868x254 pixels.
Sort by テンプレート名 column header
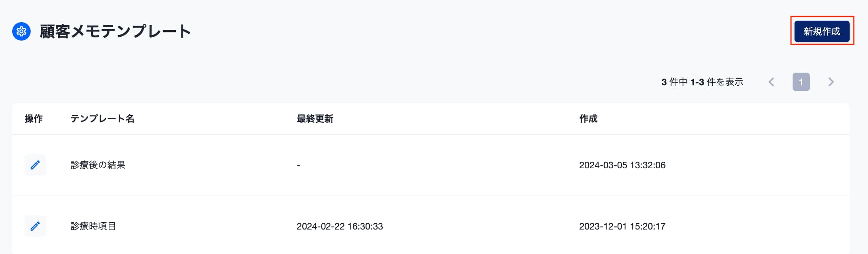(x=103, y=119)
